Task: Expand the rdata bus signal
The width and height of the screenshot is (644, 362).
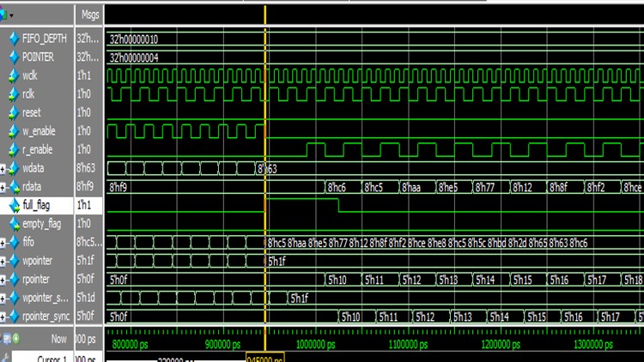Action: pyautogui.click(x=4, y=186)
